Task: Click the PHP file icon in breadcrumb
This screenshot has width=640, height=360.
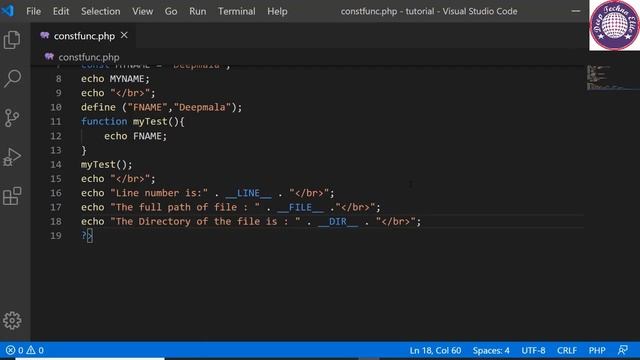Action: (49, 56)
